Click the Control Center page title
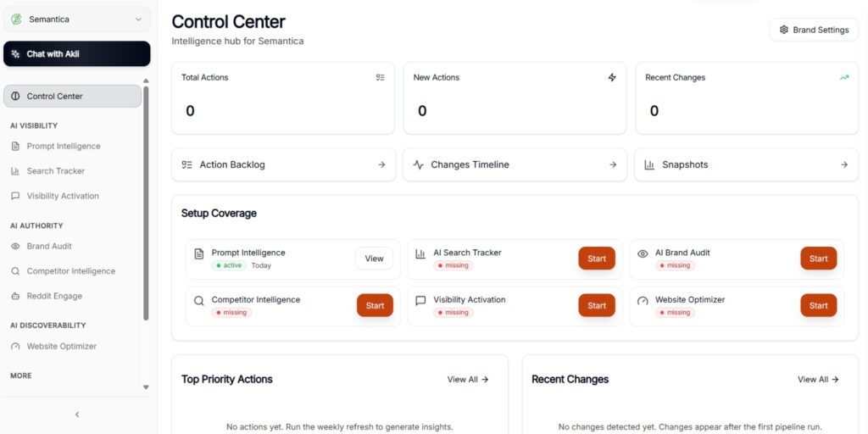868x434 pixels. pyautogui.click(x=229, y=21)
